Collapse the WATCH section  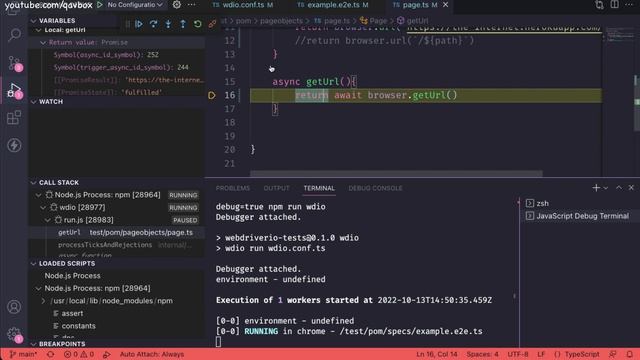33,102
